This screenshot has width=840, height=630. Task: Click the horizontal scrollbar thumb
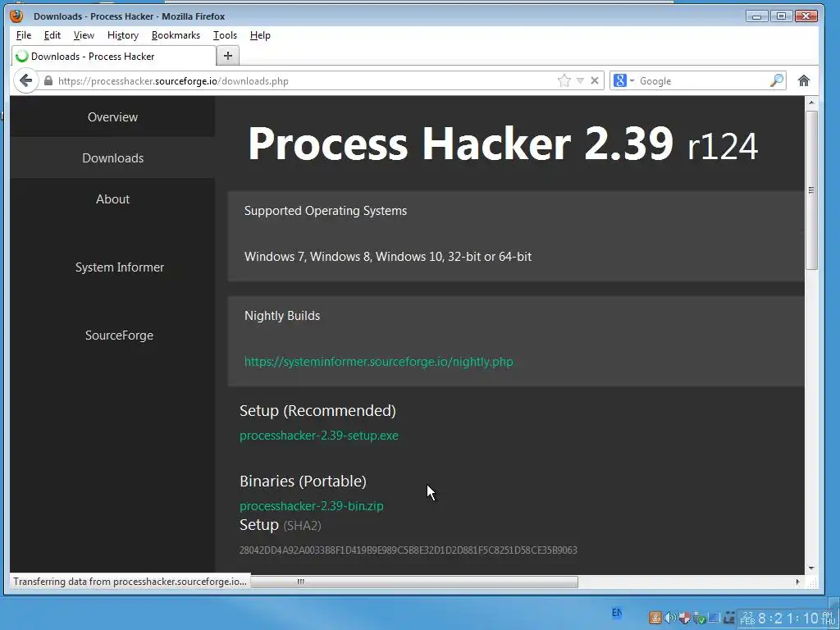tap(414, 582)
